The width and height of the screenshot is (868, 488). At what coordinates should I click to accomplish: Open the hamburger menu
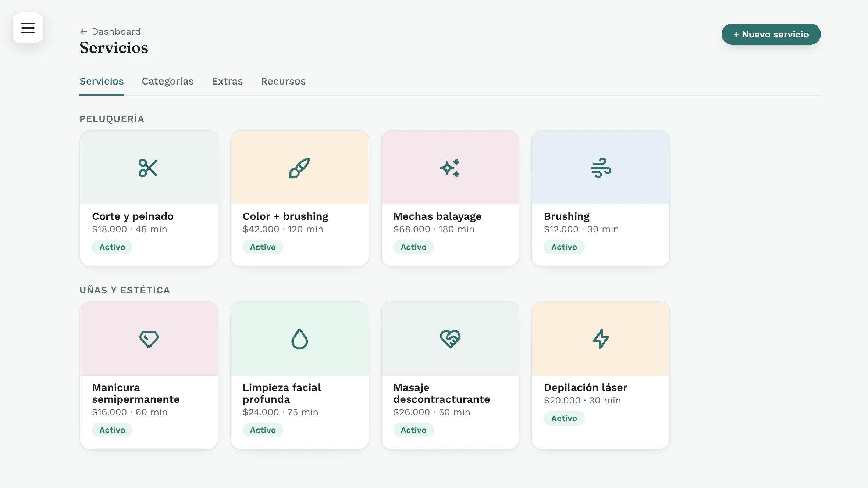coord(28,28)
